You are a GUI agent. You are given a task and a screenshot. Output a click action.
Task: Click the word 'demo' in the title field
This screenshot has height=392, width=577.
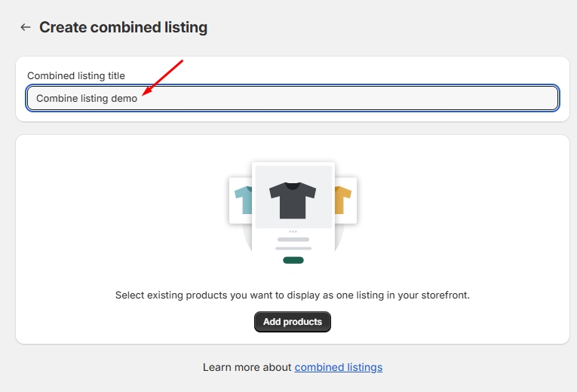124,98
